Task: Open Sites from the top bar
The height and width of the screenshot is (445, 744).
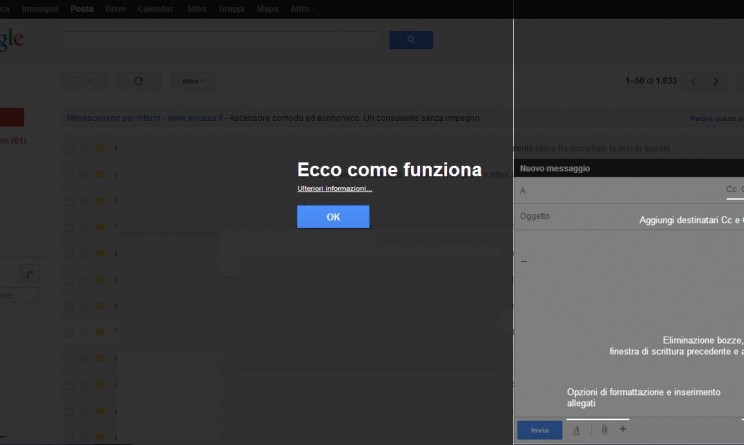Action: [196, 9]
